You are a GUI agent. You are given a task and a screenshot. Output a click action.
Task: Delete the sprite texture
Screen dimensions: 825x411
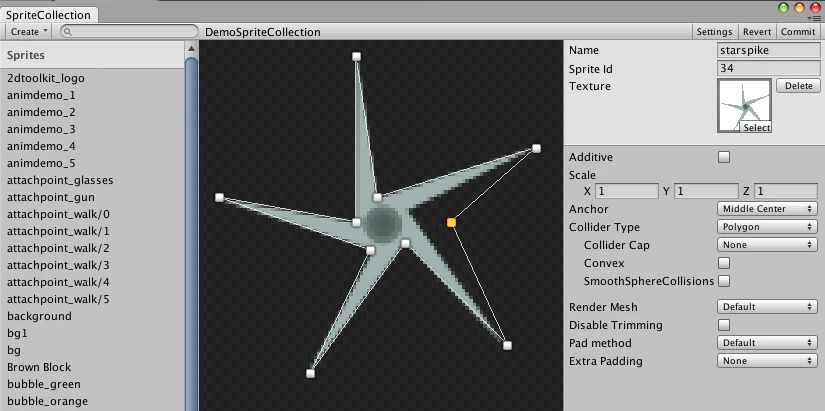click(798, 86)
